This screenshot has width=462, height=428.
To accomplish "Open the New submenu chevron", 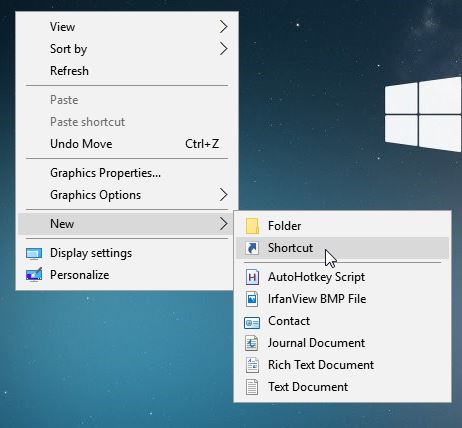I will click(223, 224).
